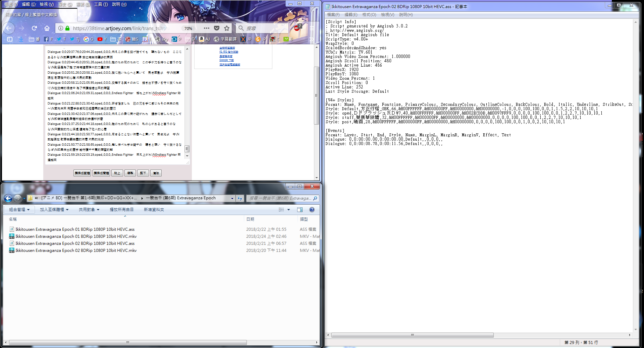Bookmark this page with star icon
Screen dimensions: 644x348
click(x=227, y=28)
